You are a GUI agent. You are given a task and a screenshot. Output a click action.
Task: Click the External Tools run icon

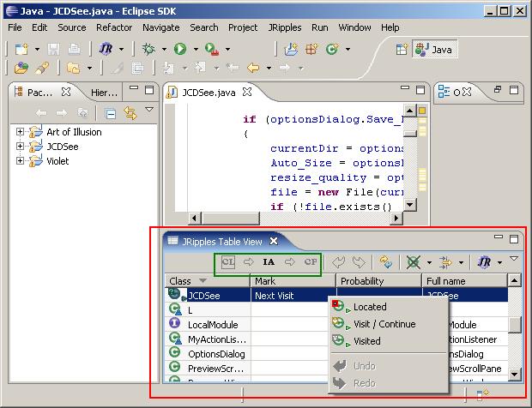pos(212,50)
